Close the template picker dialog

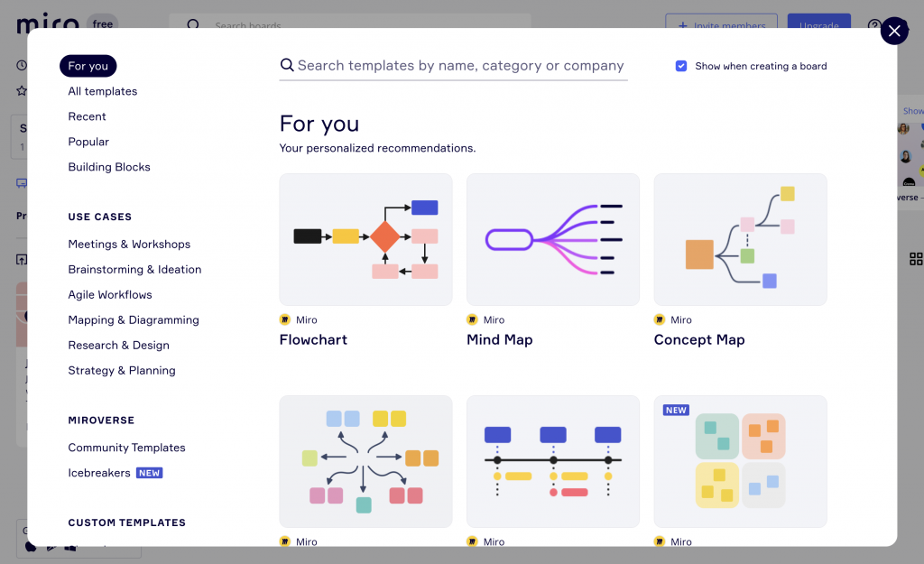(894, 31)
